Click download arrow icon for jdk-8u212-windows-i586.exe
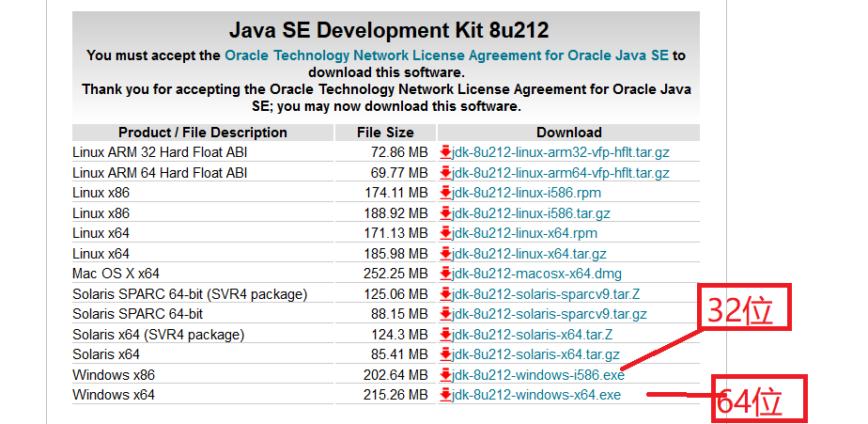 click(445, 375)
